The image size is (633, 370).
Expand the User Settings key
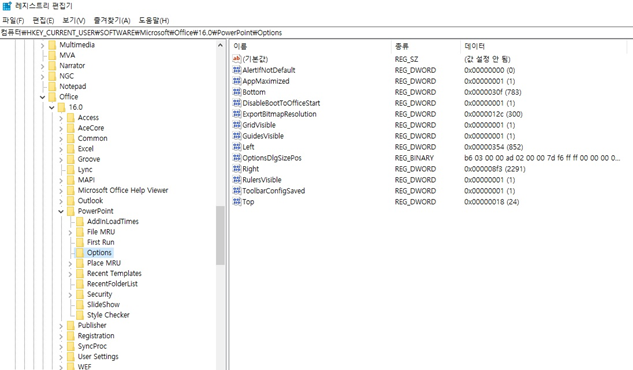pyautogui.click(x=61, y=357)
